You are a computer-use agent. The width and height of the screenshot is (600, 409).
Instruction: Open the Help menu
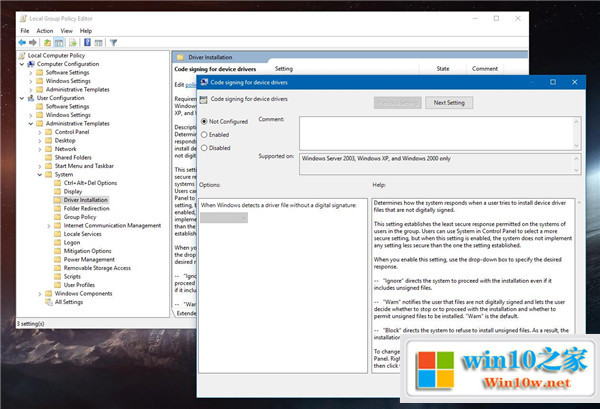pos(86,31)
